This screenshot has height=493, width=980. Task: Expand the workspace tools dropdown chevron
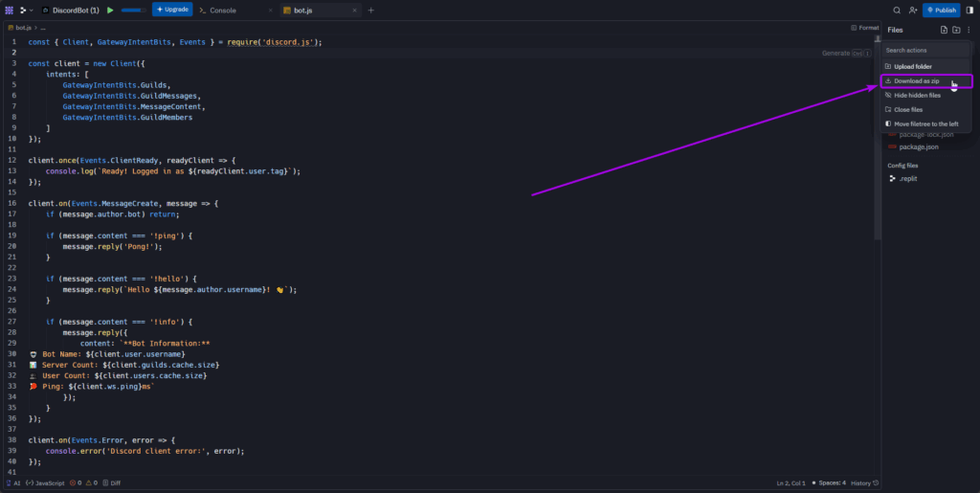pyautogui.click(x=30, y=10)
